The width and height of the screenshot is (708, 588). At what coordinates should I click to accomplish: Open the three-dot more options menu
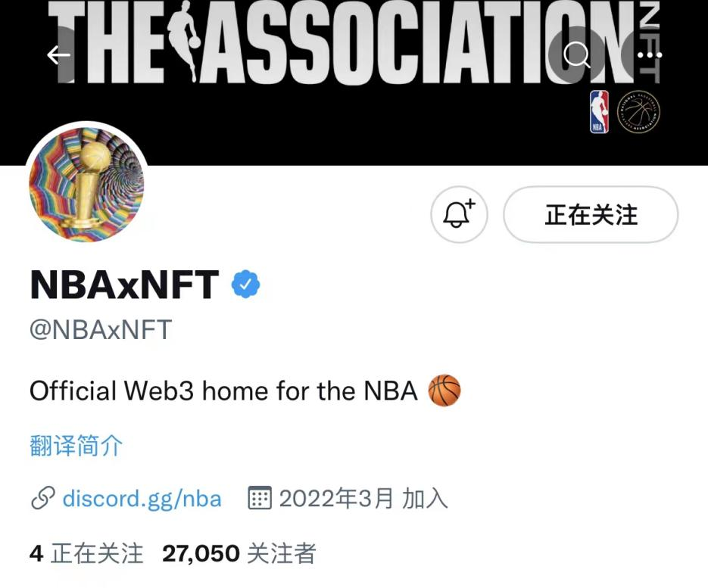pyautogui.click(x=650, y=55)
